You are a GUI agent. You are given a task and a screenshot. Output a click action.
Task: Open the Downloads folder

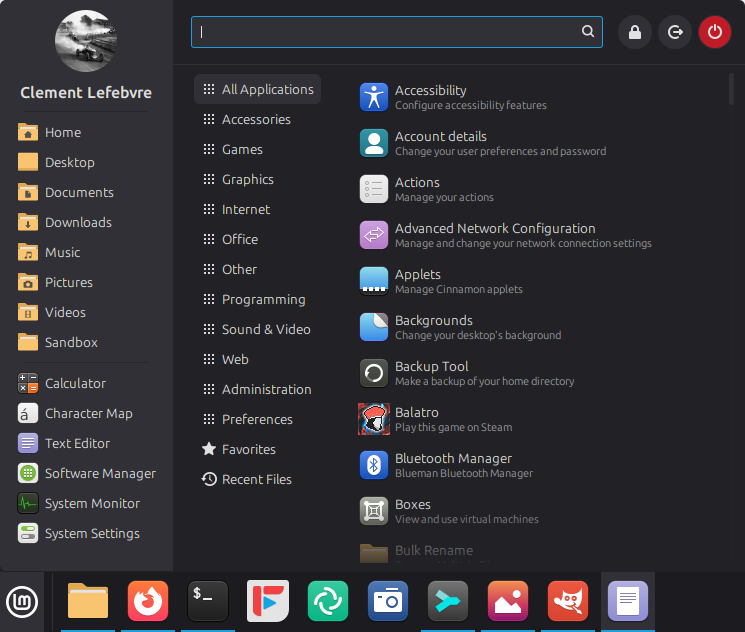click(x=78, y=222)
